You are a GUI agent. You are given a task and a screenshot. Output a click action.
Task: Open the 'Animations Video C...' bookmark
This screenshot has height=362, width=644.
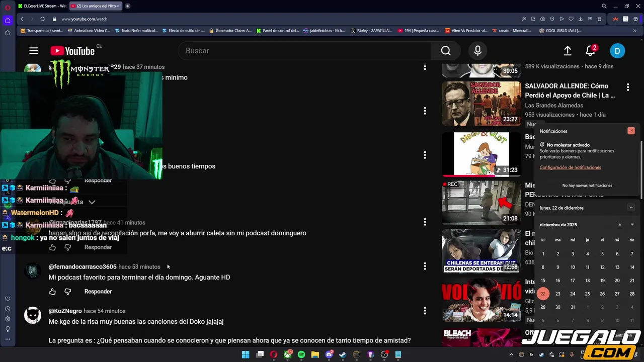(x=89, y=31)
